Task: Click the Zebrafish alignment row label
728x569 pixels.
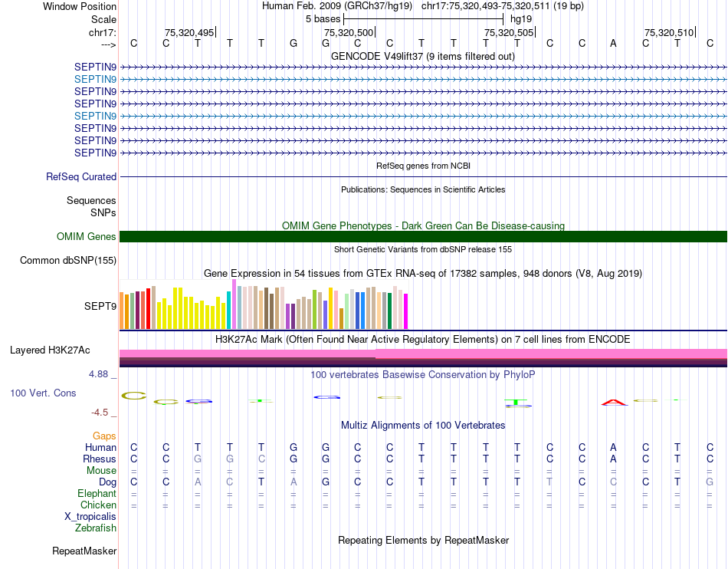Action: pyautogui.click(x=96, y=528)
